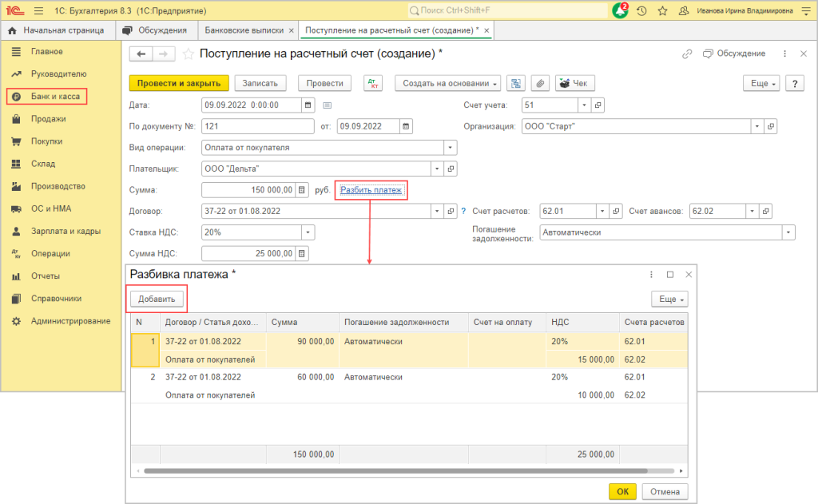Open the help question mark button
This screenshot has height=504, width=818.
795,84
